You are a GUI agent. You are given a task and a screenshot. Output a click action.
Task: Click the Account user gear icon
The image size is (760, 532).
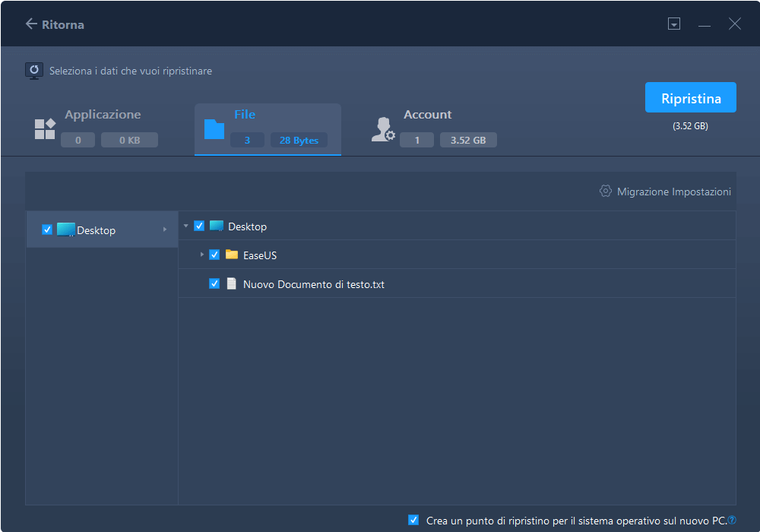click(383, 129)
